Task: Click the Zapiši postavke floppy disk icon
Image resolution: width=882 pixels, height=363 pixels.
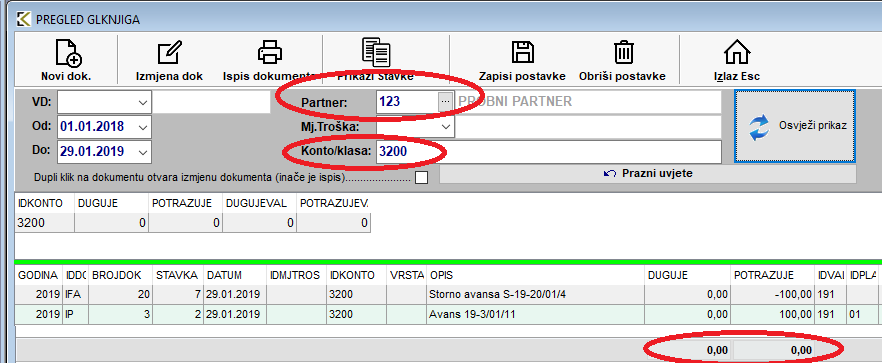Action: [x=523, y=52]
